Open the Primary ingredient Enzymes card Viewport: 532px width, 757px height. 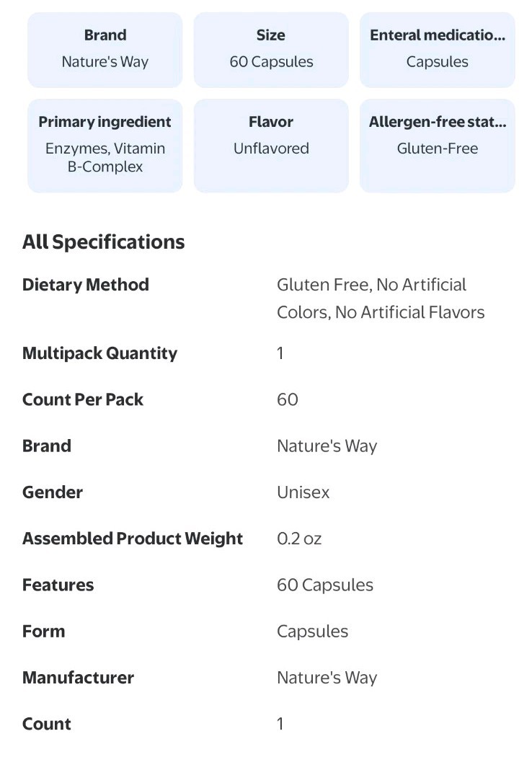(x=105, y=146)
